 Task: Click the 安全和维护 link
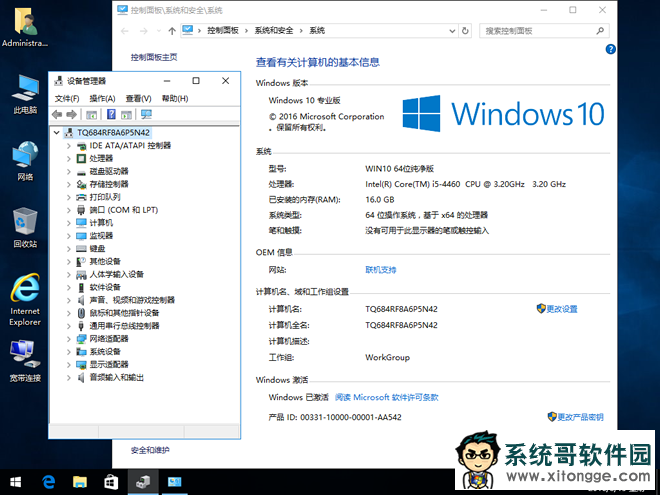pos(150,450)
